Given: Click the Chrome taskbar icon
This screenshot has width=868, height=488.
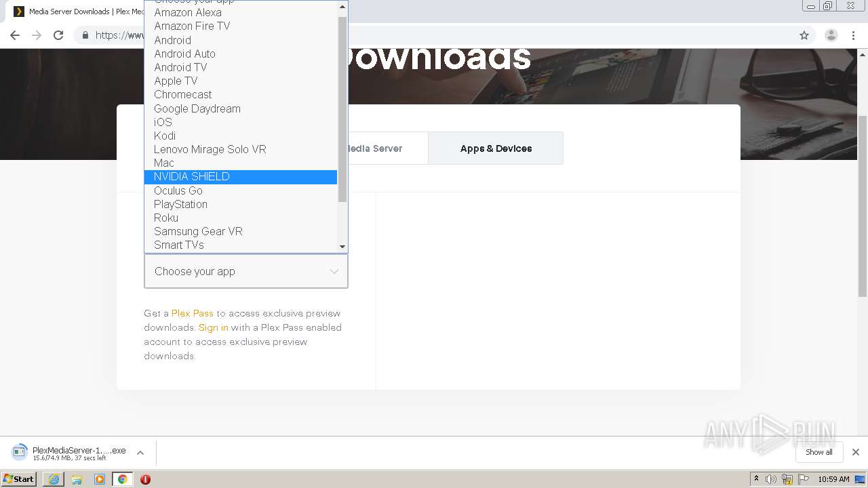Looking at the screenshot, I should [122, 479].
